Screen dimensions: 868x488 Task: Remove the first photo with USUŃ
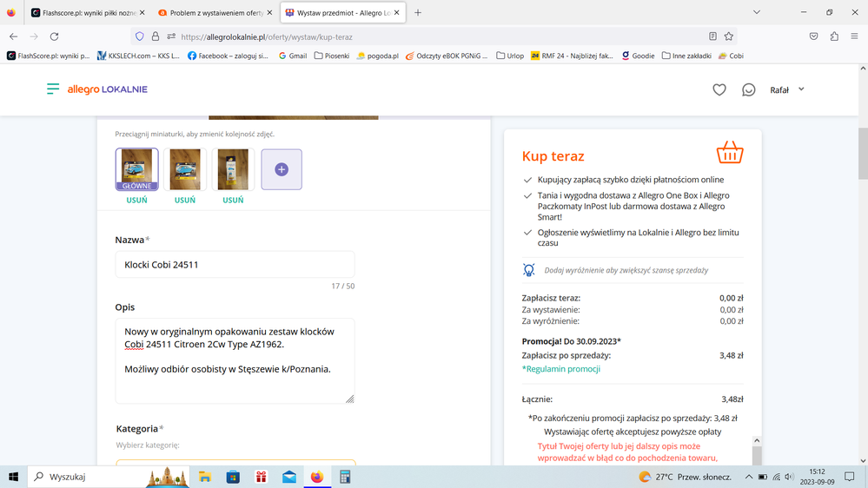coord(136,201)
